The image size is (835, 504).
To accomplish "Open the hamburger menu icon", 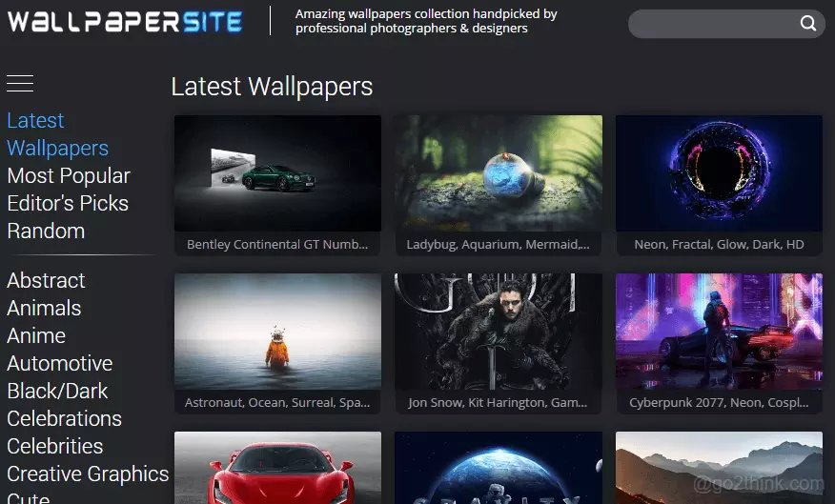I will pos(20,84).
